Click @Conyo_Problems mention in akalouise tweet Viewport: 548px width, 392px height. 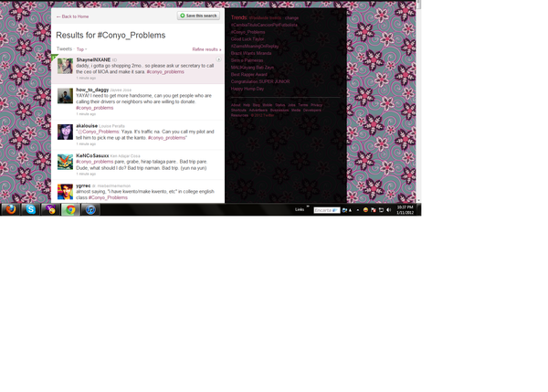(99, 132)
